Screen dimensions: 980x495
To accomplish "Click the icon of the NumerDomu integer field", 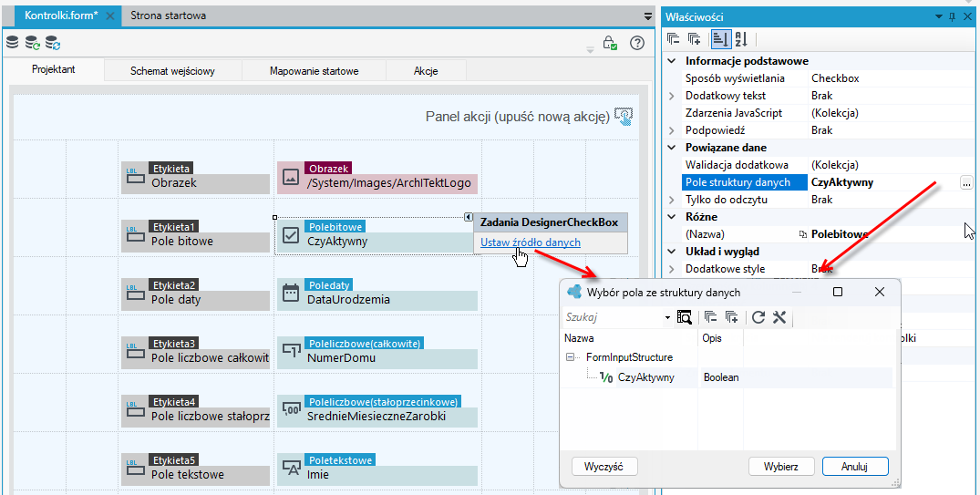I will tap(291, 351).
